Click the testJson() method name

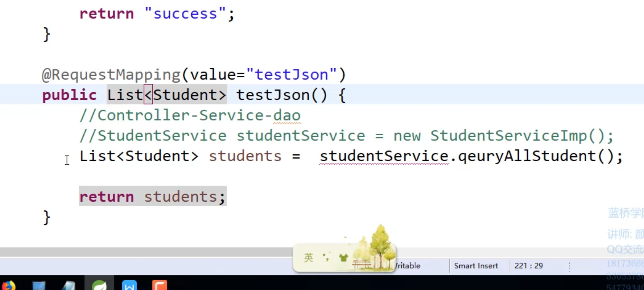coord(282,95)
